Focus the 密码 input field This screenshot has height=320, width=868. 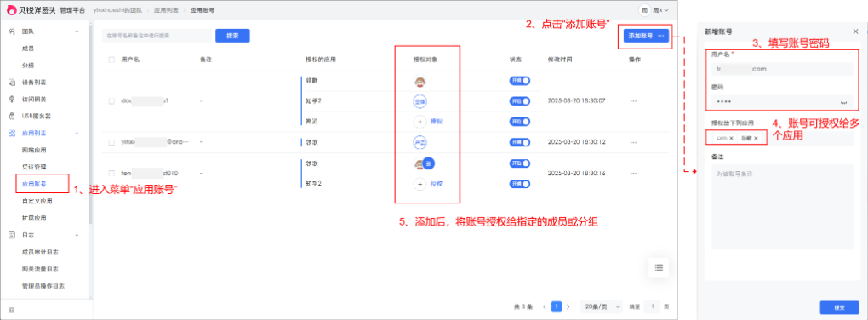pos(783,102)
